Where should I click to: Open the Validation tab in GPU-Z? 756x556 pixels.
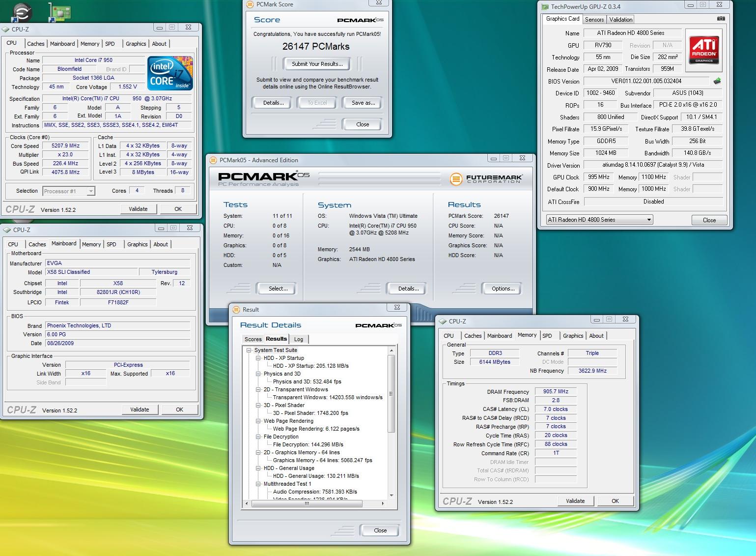click(621, 20)
